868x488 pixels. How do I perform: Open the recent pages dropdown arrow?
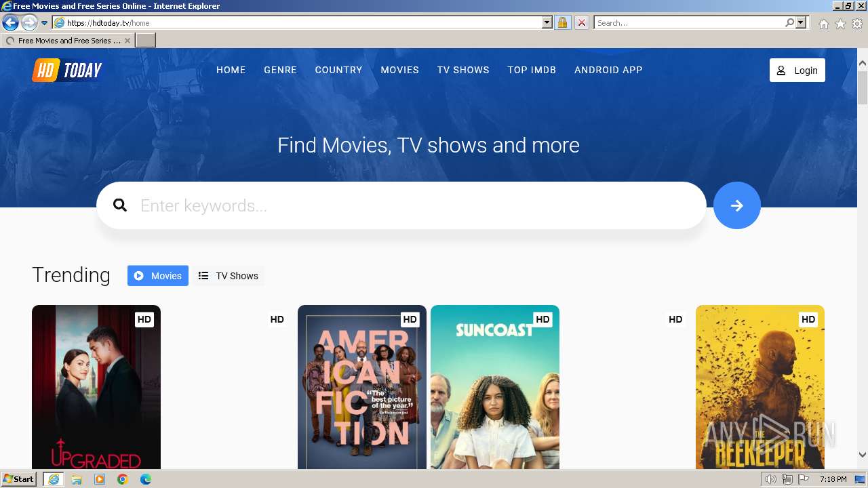pyautogui.click(x=44, y=23)
